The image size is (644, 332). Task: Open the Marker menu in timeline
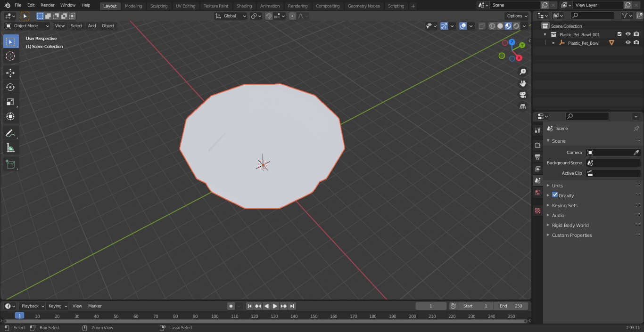click(x=95, y=306)
